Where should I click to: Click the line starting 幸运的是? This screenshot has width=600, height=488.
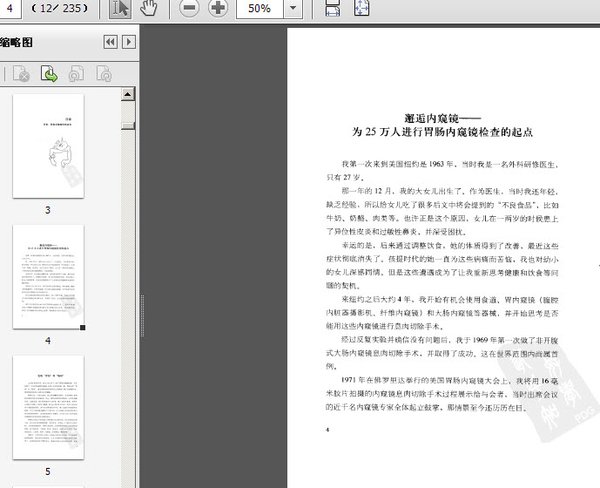point(450,246)
